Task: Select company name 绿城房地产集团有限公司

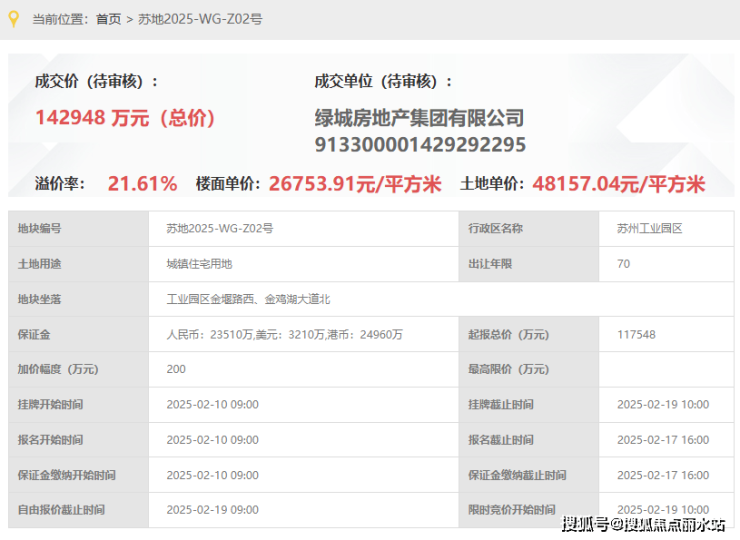Action: [x=420, y=118]
